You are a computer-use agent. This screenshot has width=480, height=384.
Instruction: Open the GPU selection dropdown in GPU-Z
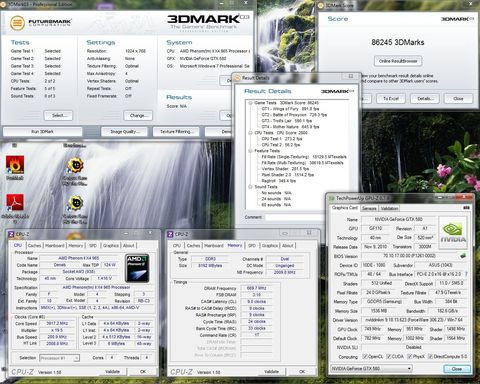coord(371,369)
